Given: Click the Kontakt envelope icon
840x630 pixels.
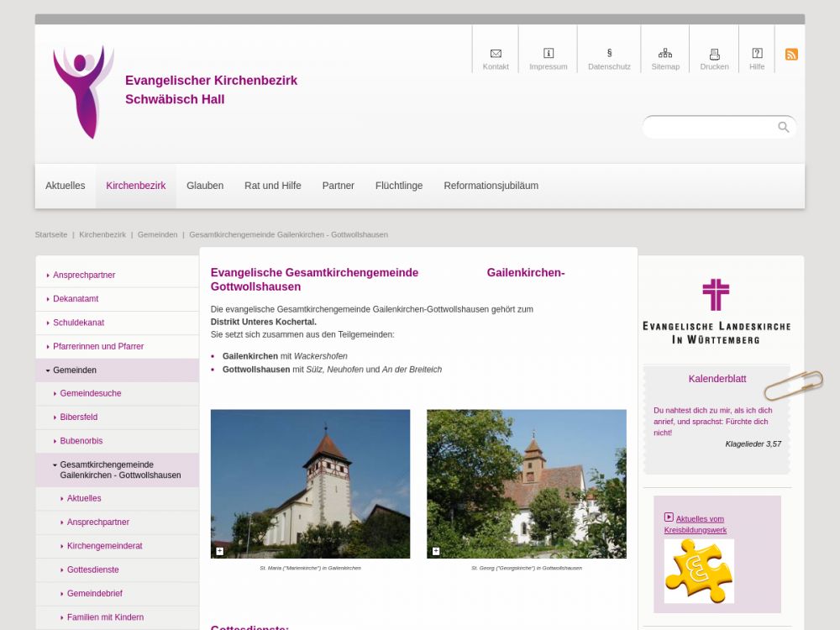Looking at the screenshot, I should pos(496,54).
